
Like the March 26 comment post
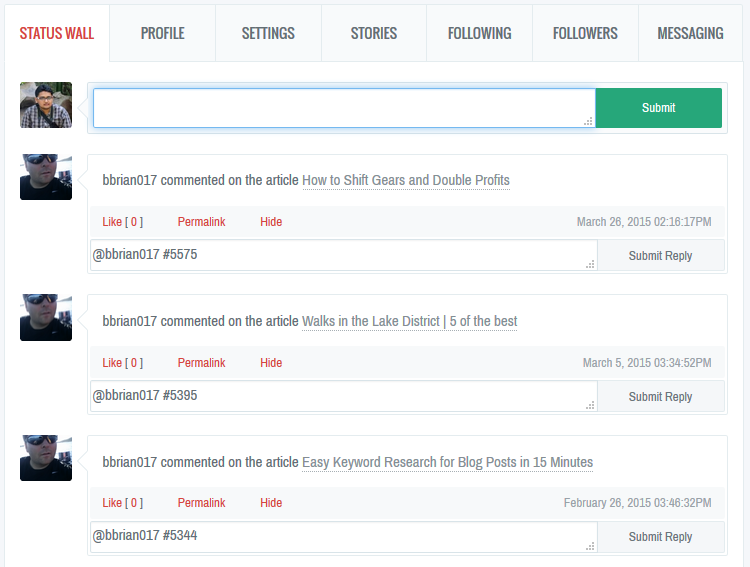[x=122, y=222]
